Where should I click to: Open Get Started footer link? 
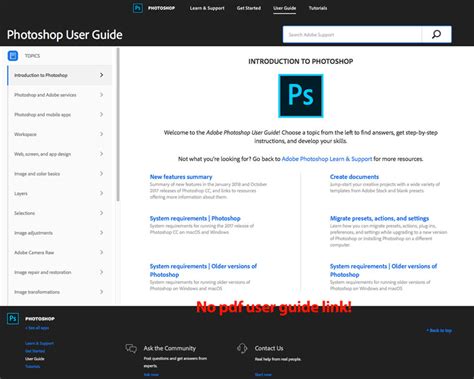pyautogui.click(x=35, y=351)
